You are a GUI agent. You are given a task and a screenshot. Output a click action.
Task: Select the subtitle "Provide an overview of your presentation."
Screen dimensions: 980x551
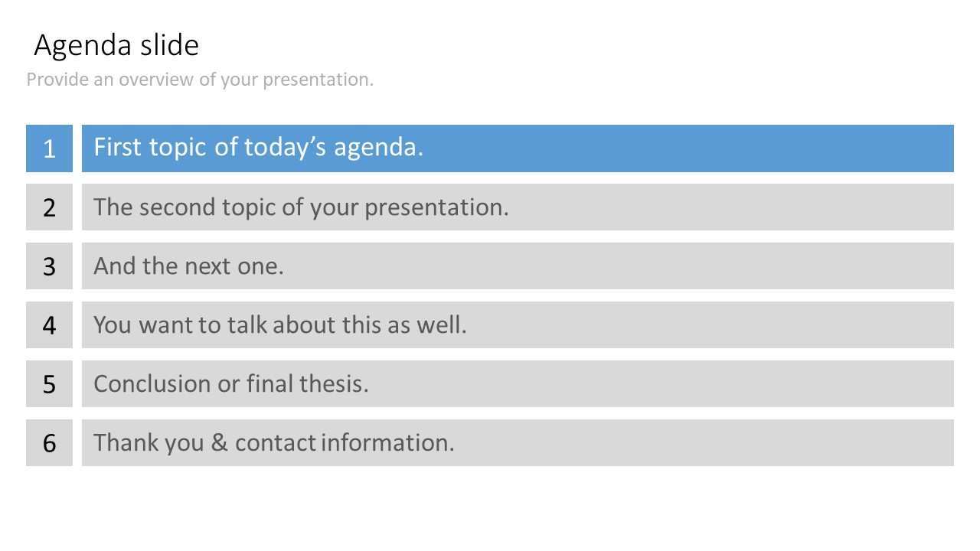coord(200,80)
